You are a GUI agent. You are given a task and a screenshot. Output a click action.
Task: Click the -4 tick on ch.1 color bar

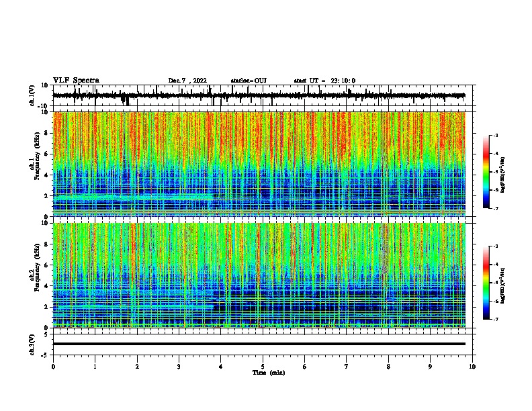tap(495, 154)
